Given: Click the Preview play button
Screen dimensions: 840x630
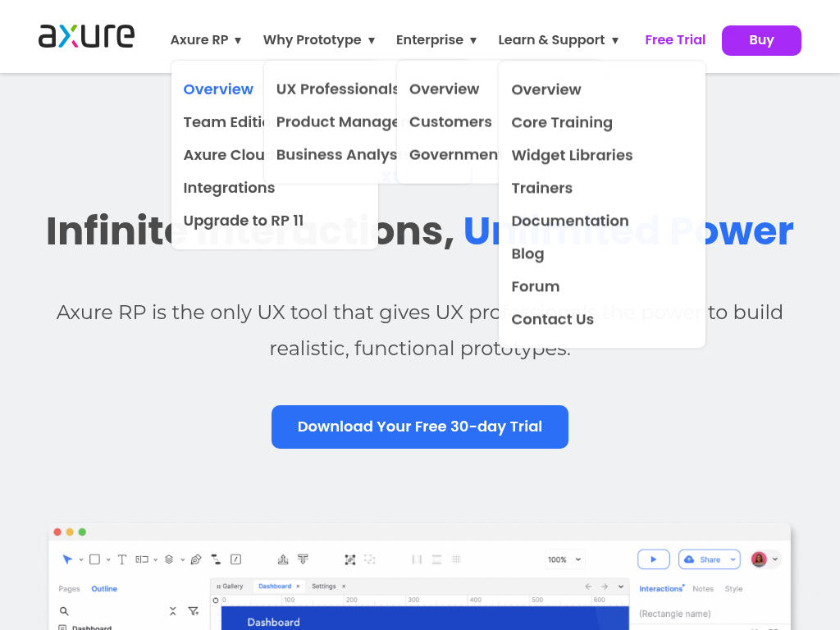Looking at the screenshot, I should point(654,559).
